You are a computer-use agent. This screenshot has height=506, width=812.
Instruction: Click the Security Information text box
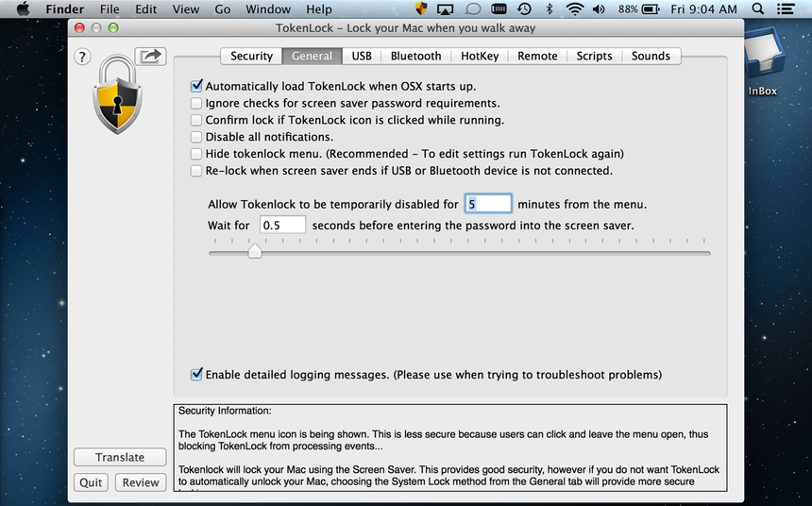click(450, 448)
